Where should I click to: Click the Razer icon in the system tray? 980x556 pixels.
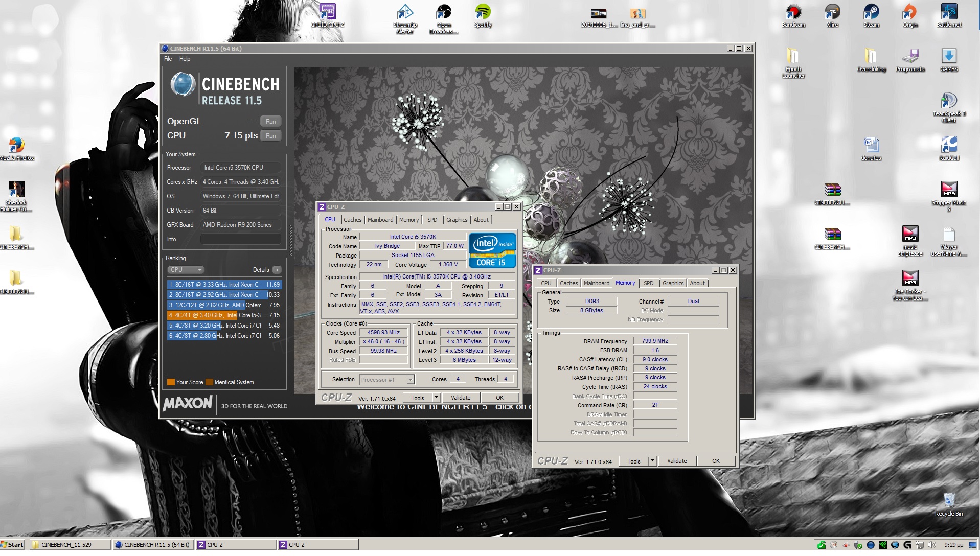(x=883, y=545)
